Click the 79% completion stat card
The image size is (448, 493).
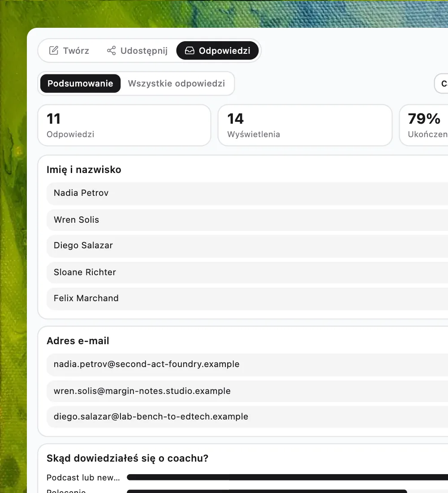click(x=424, y=125)
